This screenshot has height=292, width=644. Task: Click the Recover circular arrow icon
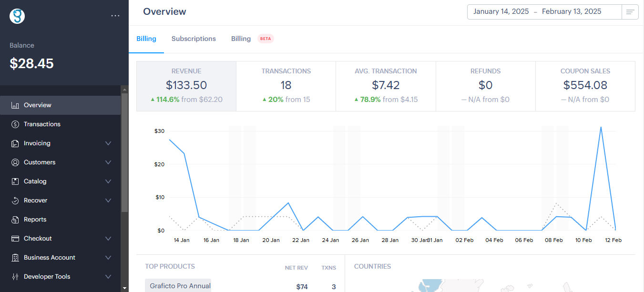pos(15,201)
